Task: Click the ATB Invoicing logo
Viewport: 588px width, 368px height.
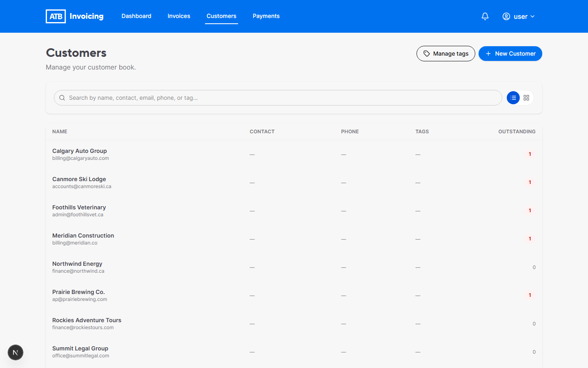Action: point(75,16)
